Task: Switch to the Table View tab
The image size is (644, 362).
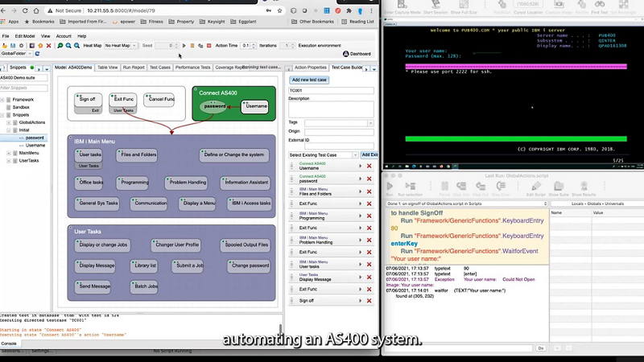Action: click(107, 68)
